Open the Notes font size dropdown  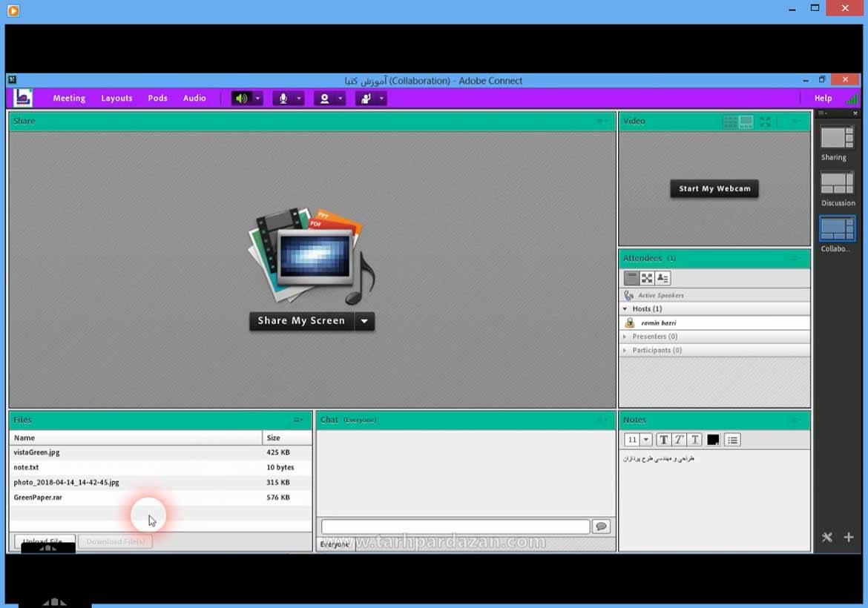[638, 440]
